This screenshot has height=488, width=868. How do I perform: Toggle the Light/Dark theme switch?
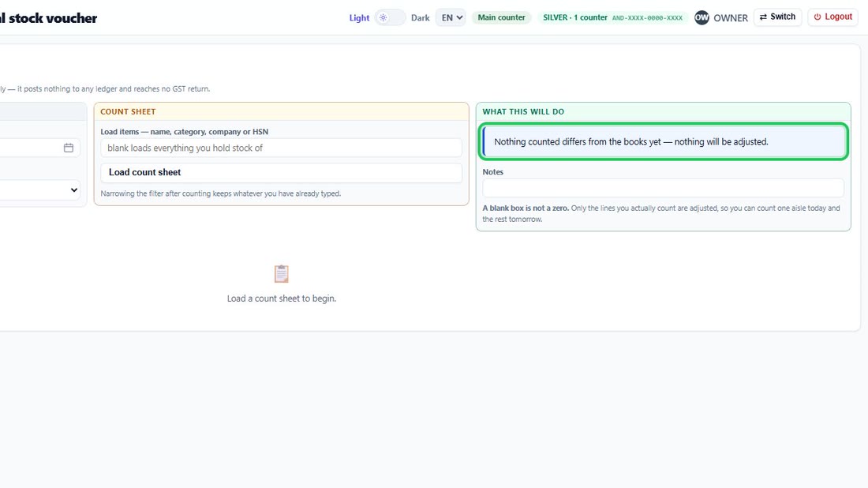(x=390, y=17)
